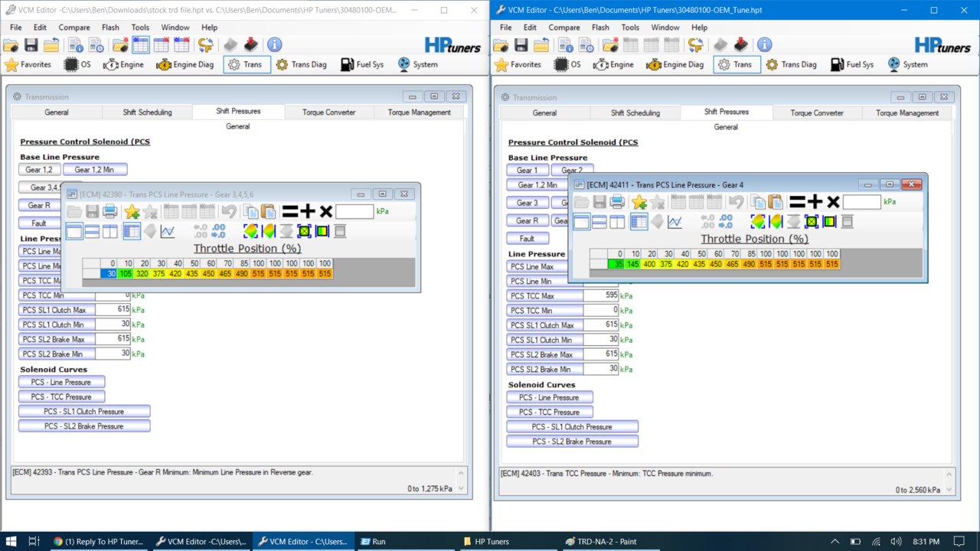Open Chrome Reply To HP Tuners taskbar item
Image resolution: width=980 pixels, height=551 pixels.
(100, 541)
